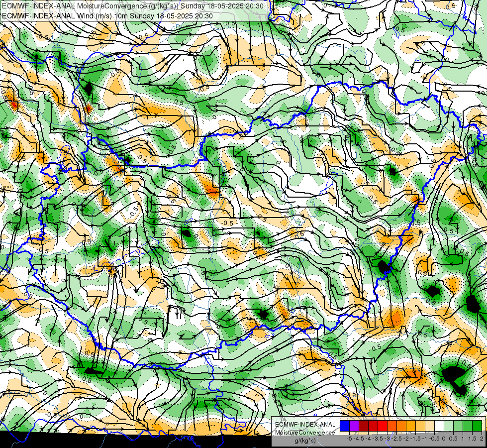Select the dark red swatch between -4.5 and -4
This screenshot has width=487, height=448.
click(x=364, y=426)
